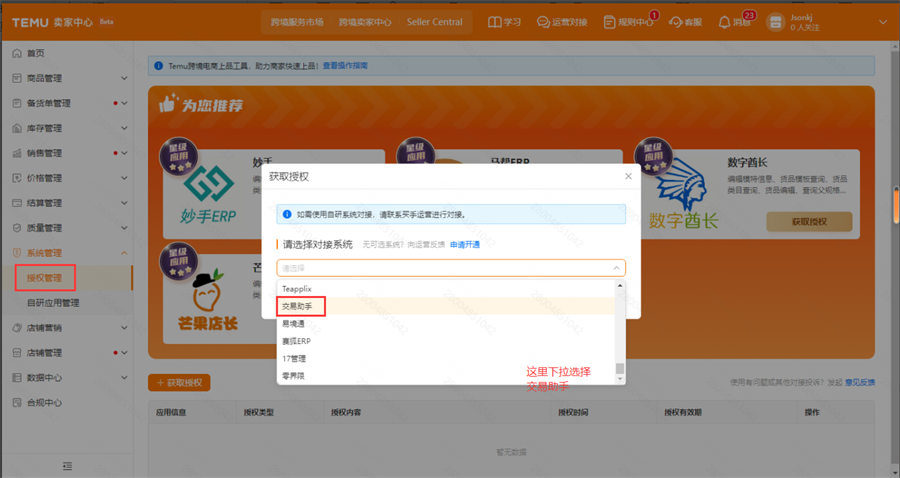Expand the 店铺营销 chevron

pos(124,328)
